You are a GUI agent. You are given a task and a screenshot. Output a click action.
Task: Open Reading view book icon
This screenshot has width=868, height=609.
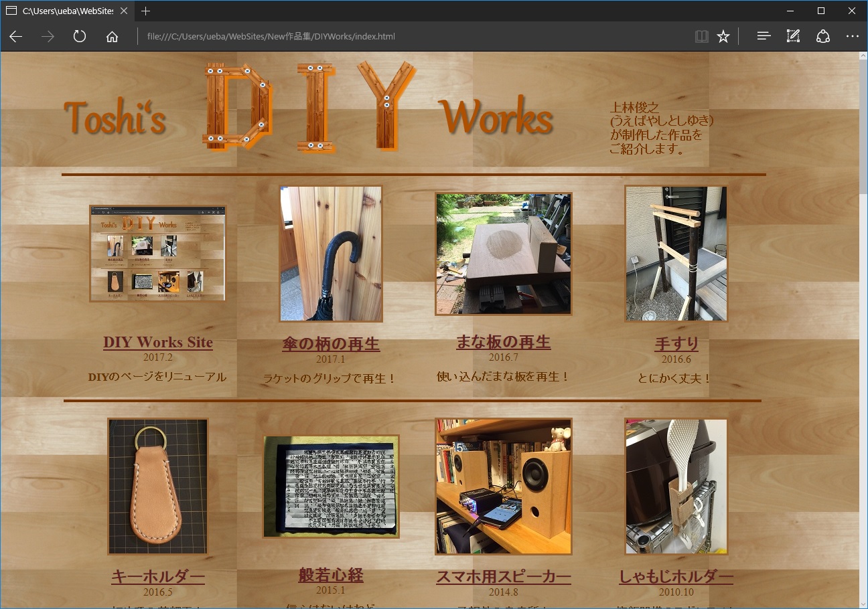point(701,36)
